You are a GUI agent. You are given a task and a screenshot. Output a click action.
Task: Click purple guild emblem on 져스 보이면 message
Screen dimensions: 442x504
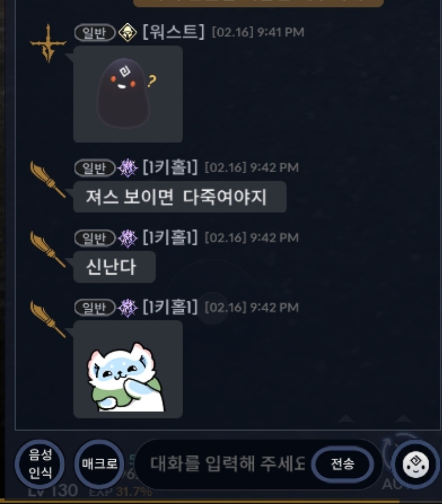click(128, 168)
